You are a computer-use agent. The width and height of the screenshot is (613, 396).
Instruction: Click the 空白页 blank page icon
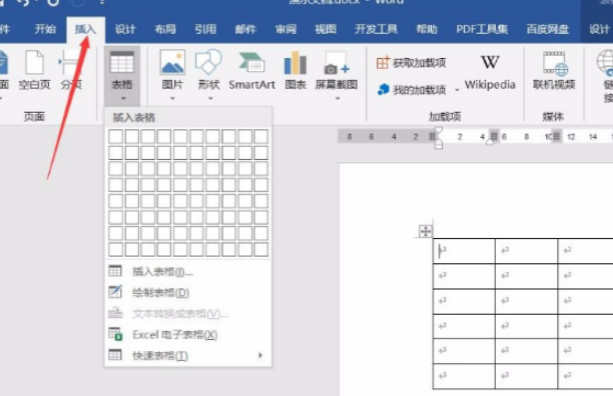34,63
